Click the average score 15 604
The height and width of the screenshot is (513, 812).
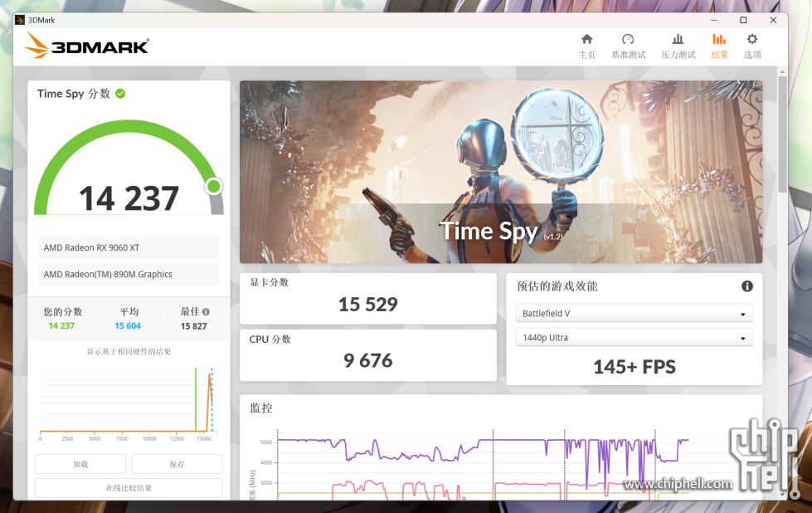pos(128,326)
